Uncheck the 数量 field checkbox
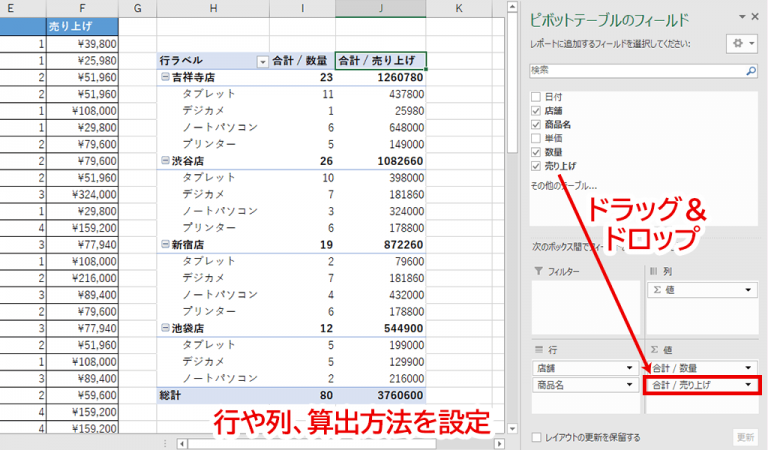 (536, 152)
